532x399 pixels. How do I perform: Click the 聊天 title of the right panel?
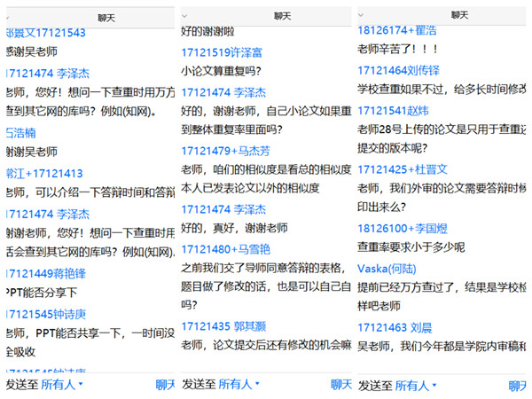459,15
